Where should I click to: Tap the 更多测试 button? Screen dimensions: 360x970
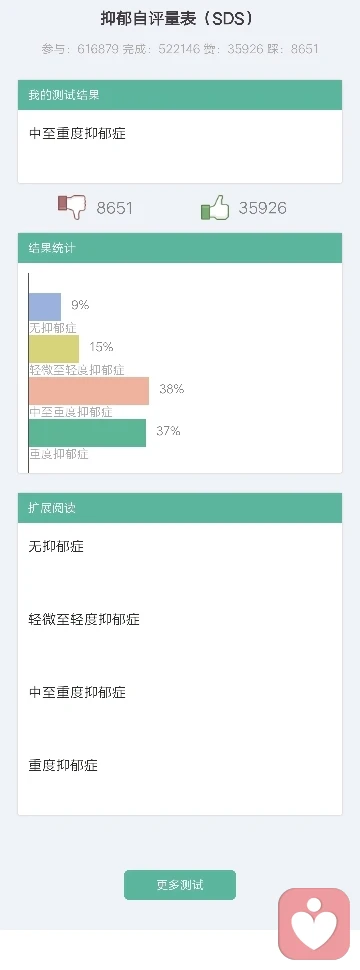(180, 885)
